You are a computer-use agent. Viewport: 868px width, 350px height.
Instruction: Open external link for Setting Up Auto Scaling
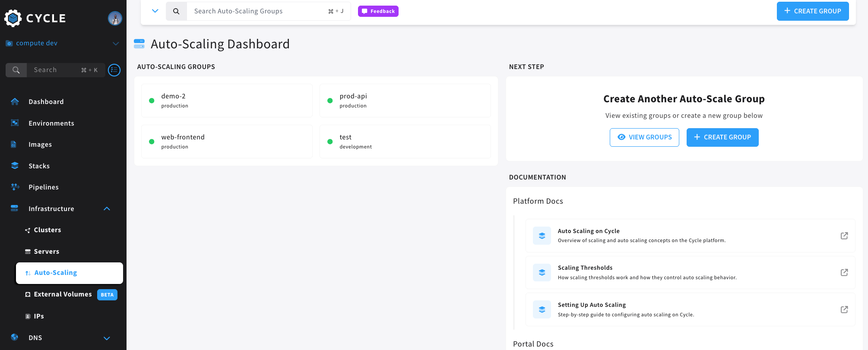pos(844,309)
